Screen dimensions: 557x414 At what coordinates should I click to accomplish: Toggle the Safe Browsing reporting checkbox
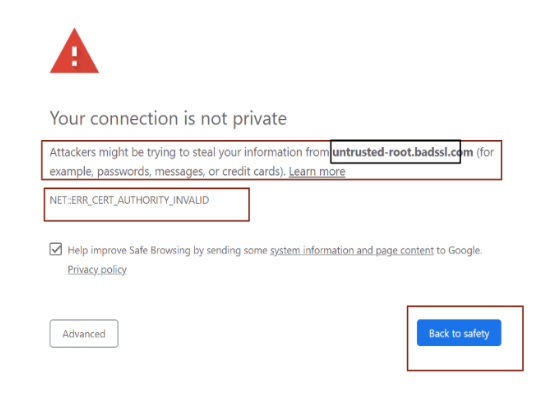(x=56, y=249)
